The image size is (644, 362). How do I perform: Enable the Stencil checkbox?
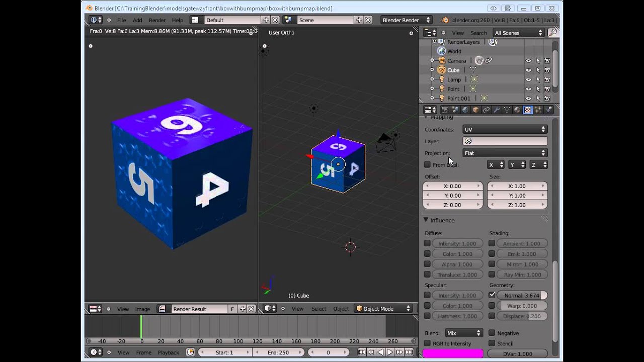coord(492,343)
